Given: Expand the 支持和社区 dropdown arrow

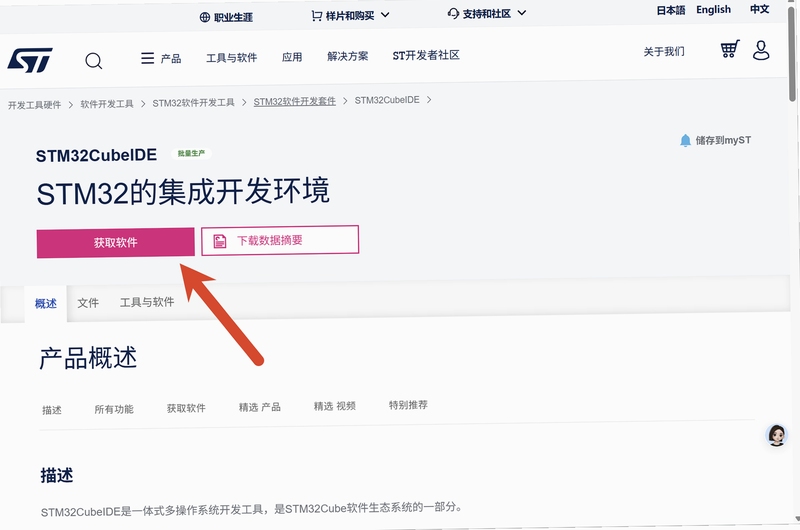Looking at the screenshot, I should click(x=521, y=13).
